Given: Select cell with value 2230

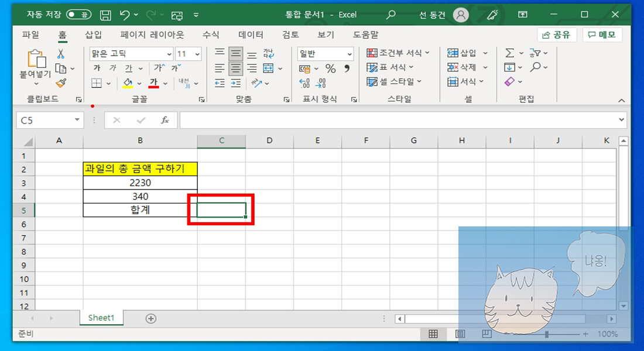Looking at the screenshot, I should (140, 183).
